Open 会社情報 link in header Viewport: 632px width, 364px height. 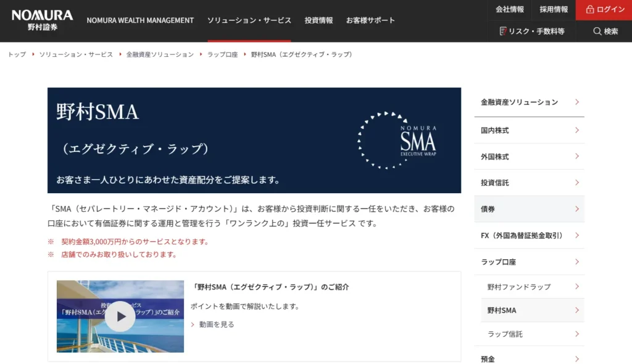(509, 9)
